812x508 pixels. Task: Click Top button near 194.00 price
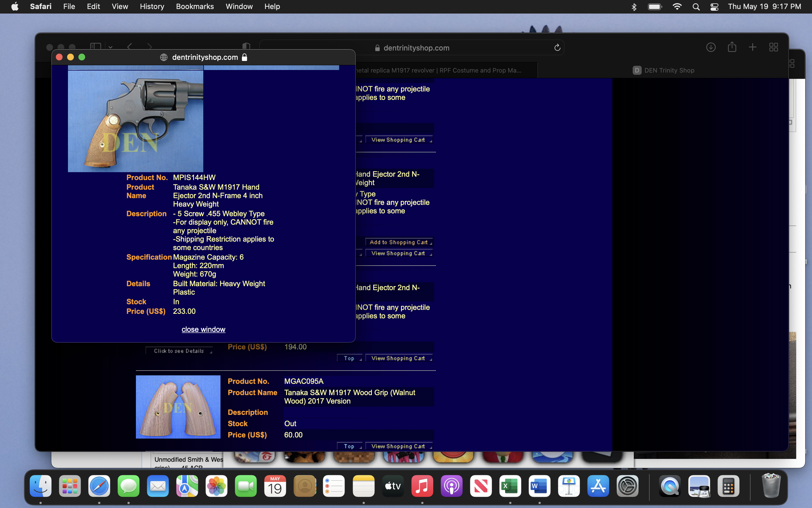tap(349, 358)
